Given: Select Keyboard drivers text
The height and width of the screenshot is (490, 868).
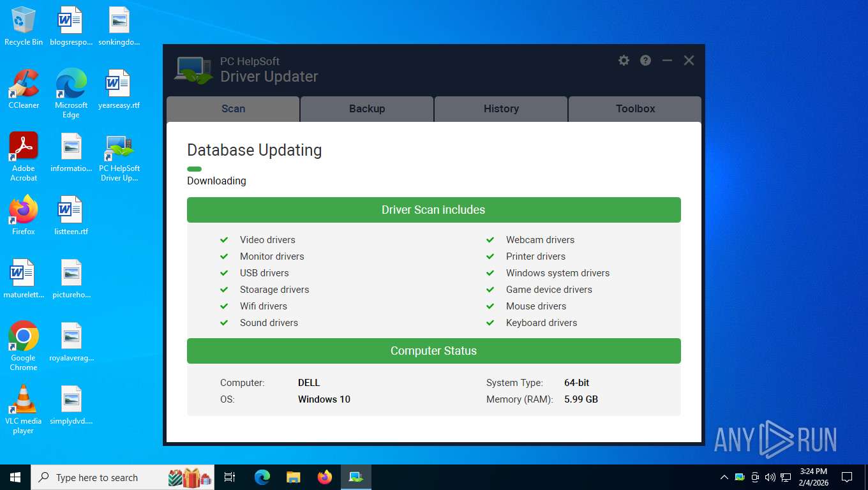Looking at the screenshot, I should [541, 323].
